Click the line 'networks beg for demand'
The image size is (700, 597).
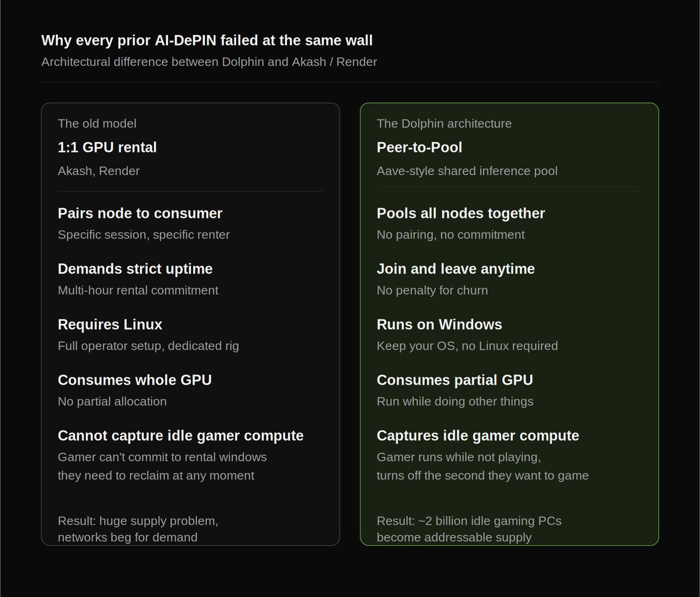click(127, 537)
